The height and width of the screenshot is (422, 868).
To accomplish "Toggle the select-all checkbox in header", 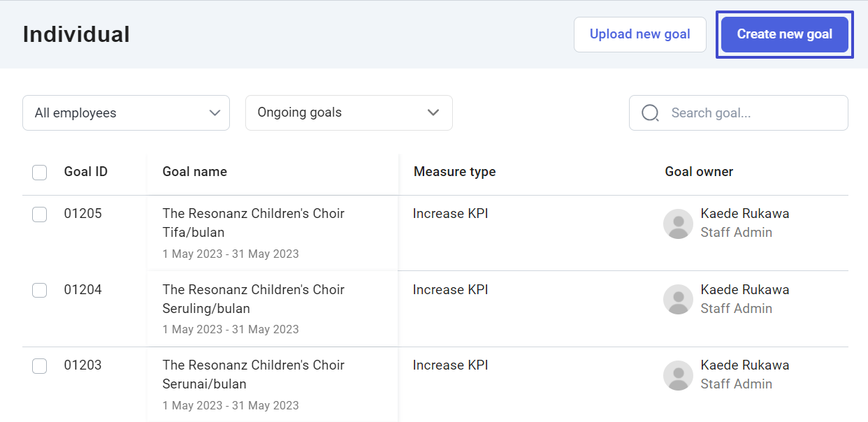I will (40, 172).
